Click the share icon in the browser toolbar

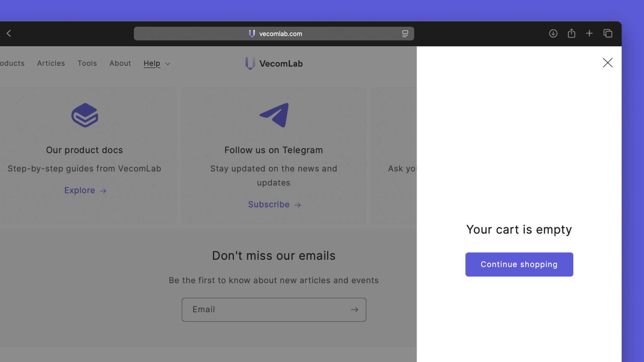572,34
